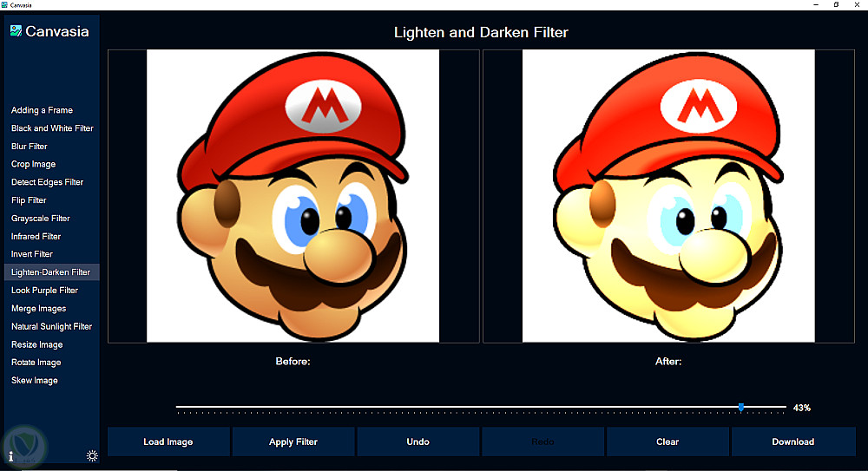
Task: Click the dimmed Redo button
Action: [x=542, y=442]
